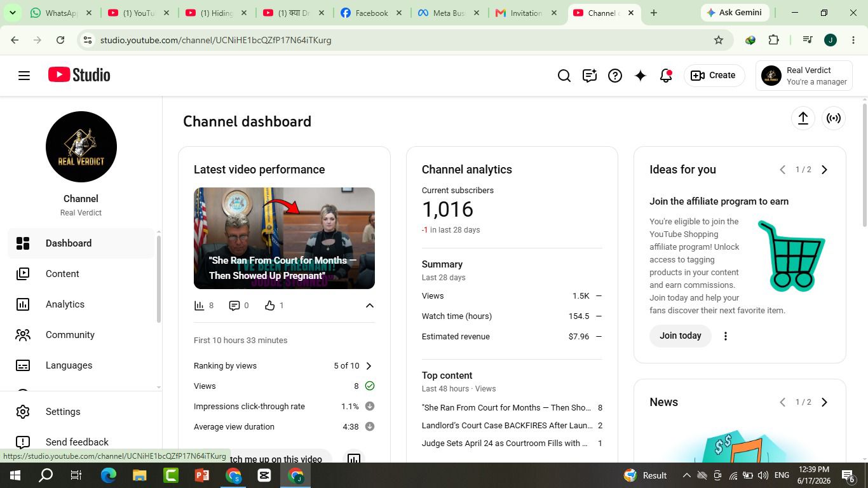
Task: Select Dashboard in the sidebar
Action: pos(81,243)
